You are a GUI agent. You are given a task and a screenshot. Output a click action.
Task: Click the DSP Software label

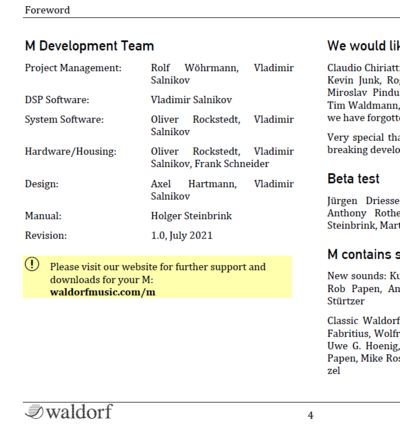click(x=57, y=100)
